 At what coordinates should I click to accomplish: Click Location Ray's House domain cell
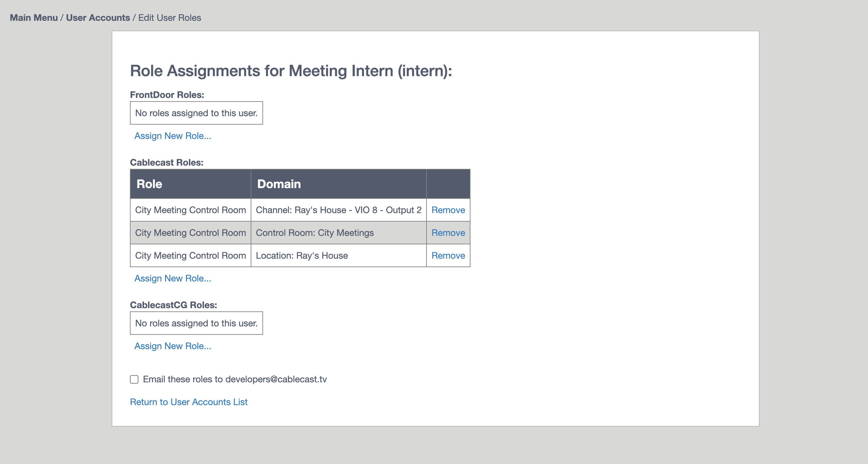339,255
